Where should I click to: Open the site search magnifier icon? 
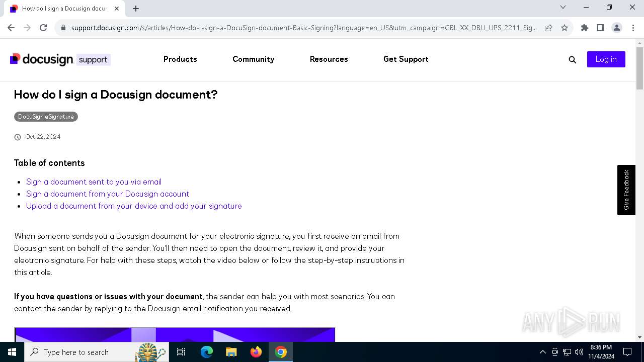573,60
